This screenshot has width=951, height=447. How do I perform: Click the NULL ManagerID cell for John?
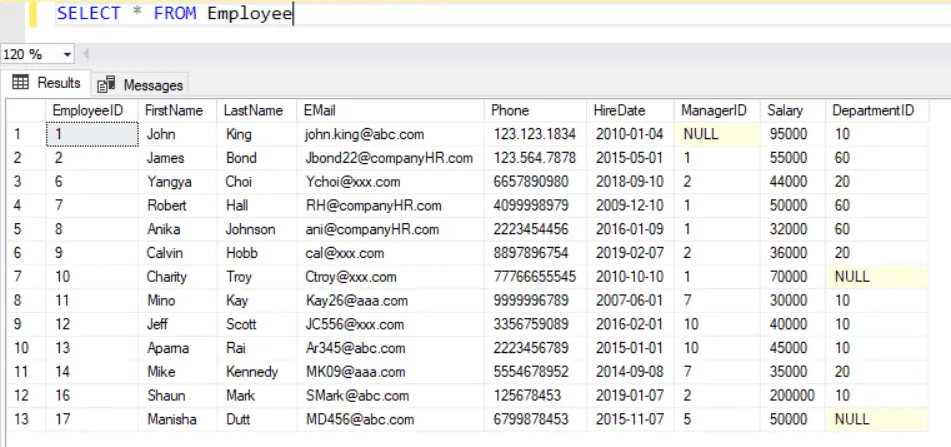tap(700, 134)
